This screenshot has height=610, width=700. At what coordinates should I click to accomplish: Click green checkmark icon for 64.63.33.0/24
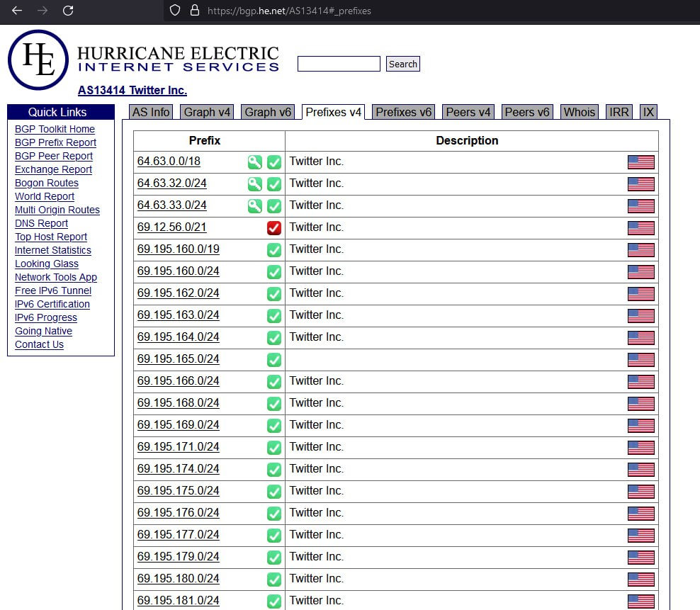pyautogui.click(x=274, y=205)
